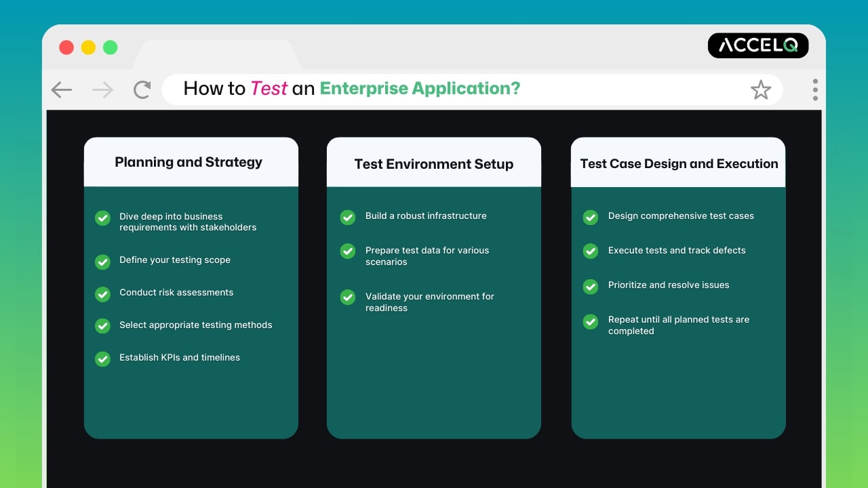Click the checkmark beside 'Build a robust infrastructure'

click(x=347, y=217)
